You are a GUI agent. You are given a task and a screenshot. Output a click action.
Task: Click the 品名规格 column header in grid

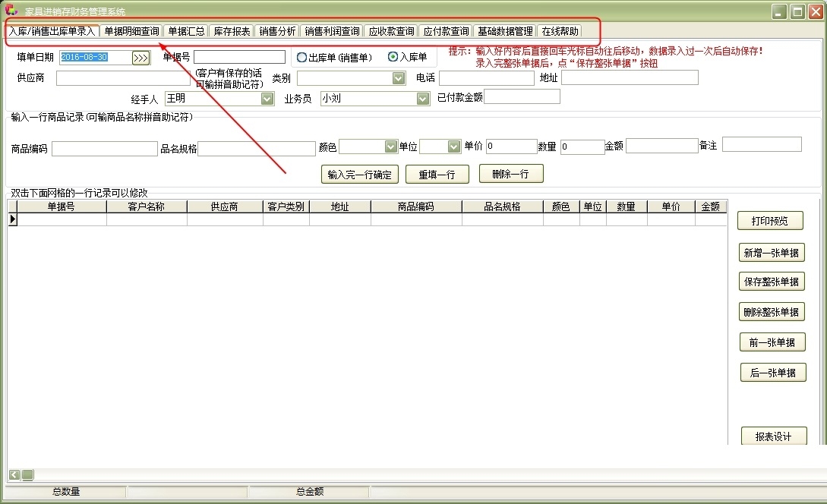point(502,206)
